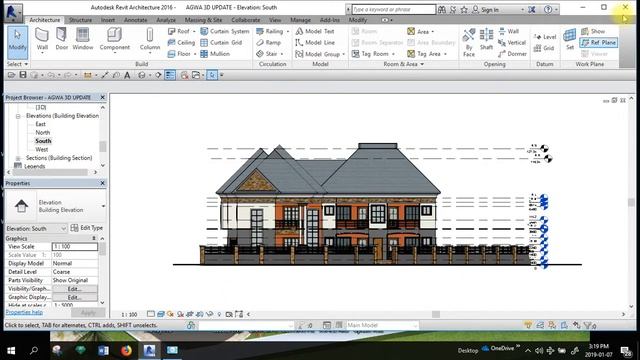The image size is (640, 360).
Task: Open the Component tool
Action: pyautogui.click(x=115, y=40)
